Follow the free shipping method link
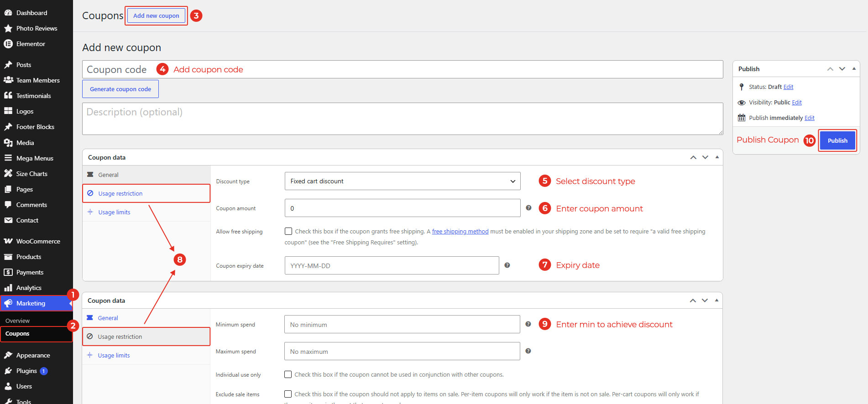 460,231
